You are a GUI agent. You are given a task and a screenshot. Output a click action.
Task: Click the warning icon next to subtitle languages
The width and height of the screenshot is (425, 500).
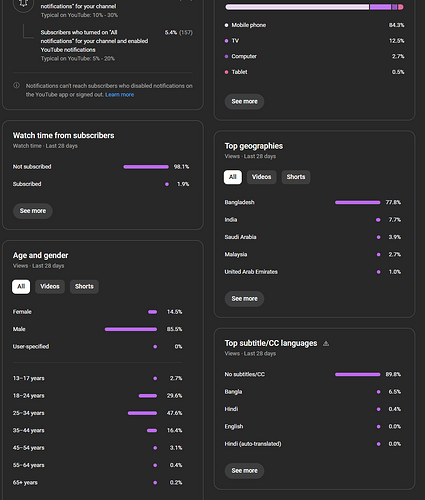(x=326, y=343)
